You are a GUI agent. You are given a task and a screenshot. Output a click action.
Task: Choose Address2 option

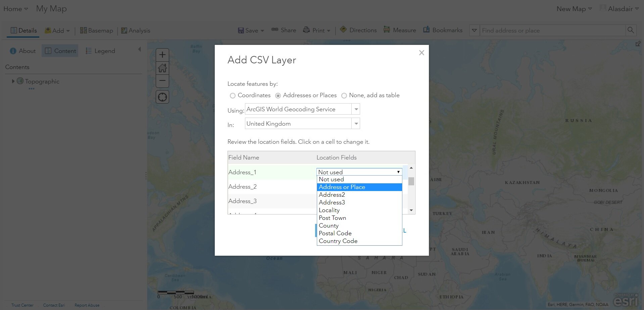coord(359,195)
